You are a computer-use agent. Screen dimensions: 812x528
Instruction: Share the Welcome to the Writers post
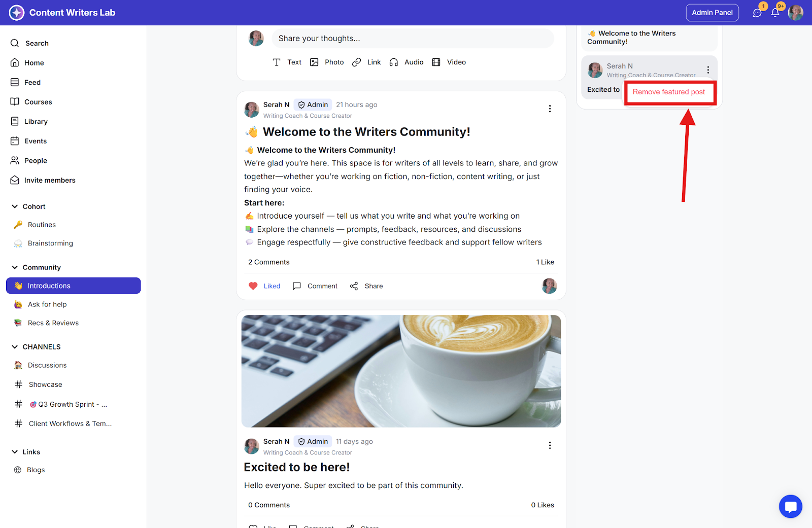coord(366,286)
